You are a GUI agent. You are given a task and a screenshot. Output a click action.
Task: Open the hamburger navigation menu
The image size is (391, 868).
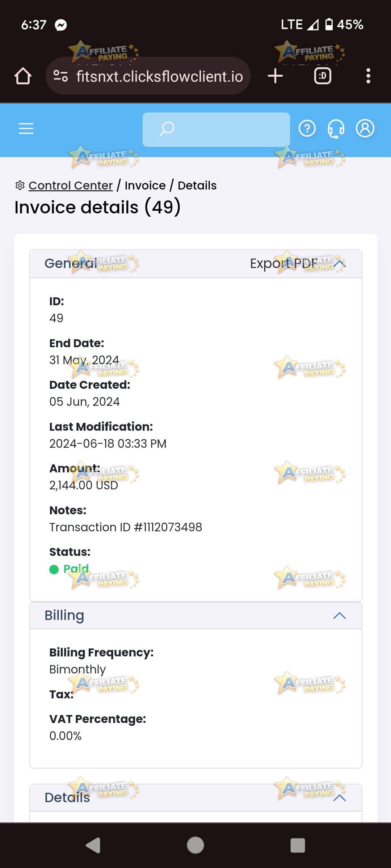(x=26, y=128)
